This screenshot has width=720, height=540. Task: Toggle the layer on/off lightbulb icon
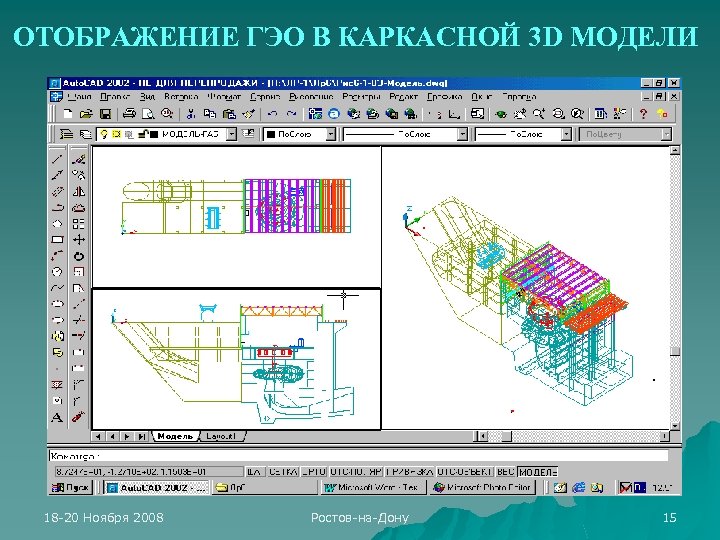tap(104, 134)
